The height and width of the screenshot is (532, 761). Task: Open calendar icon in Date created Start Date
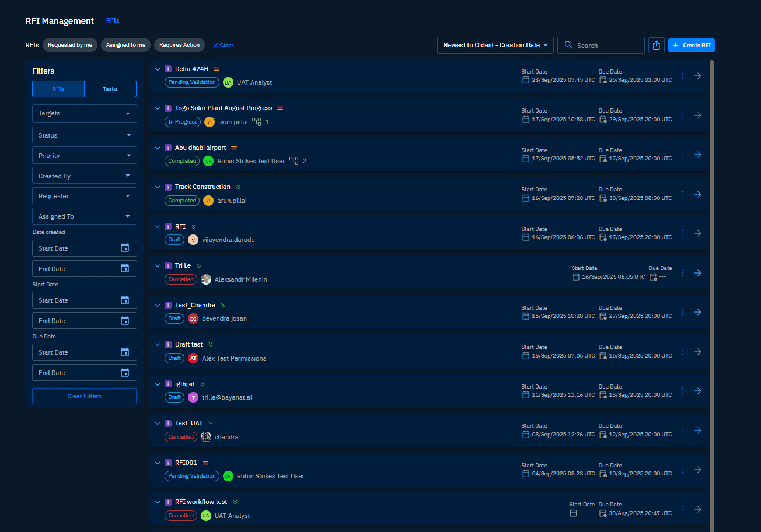(x=124, y=248)
